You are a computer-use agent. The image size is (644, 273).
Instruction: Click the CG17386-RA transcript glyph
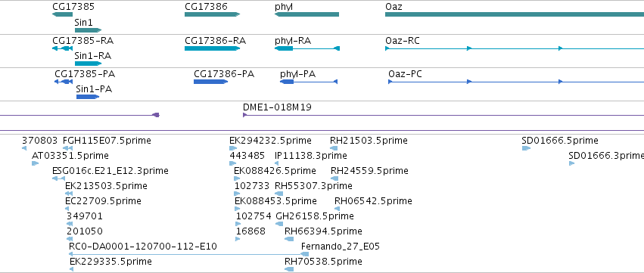[213, 48]
